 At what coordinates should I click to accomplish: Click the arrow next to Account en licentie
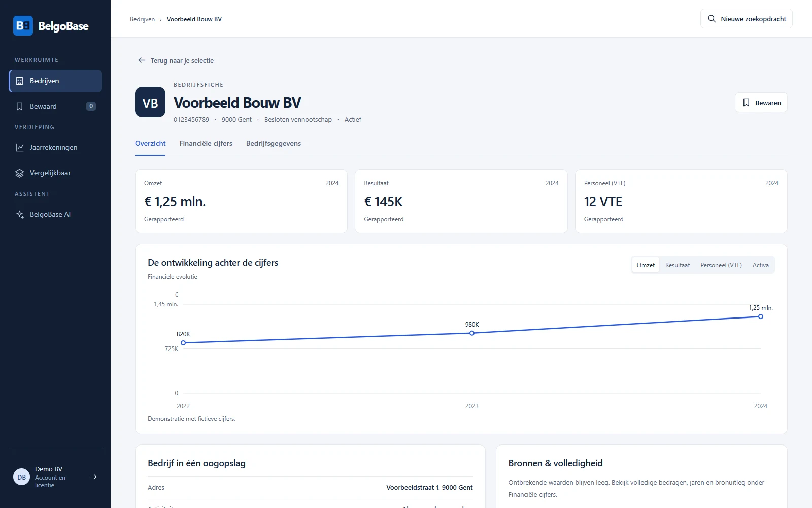[x=93, y=477]
